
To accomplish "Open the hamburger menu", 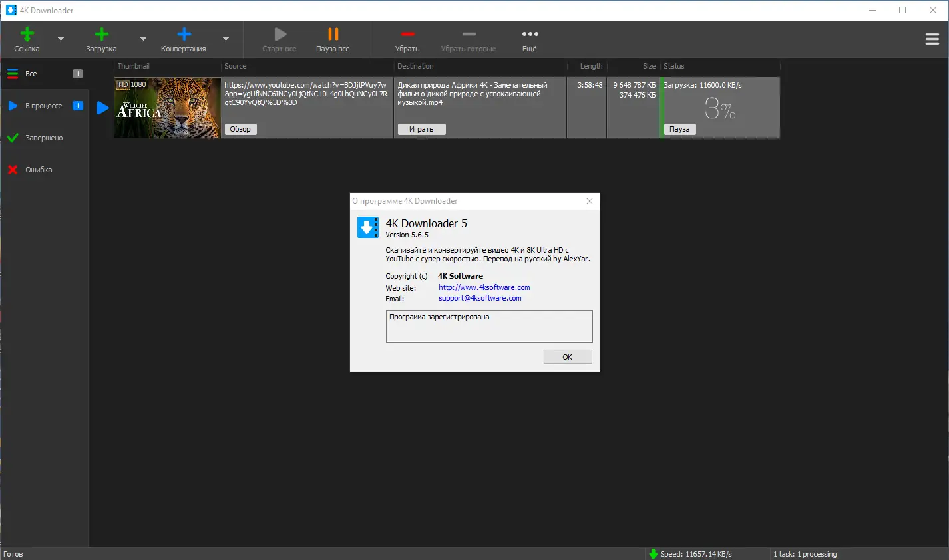I will [x=932, y=39].
